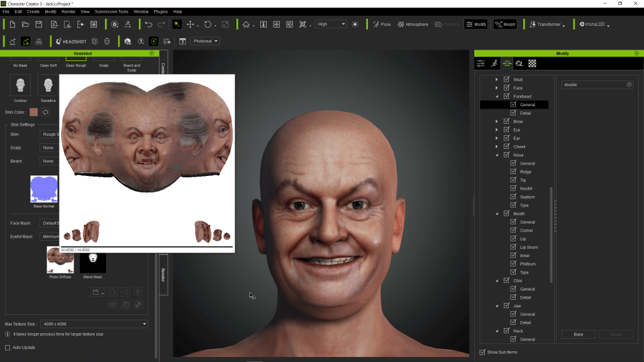The height and width of the screenshot is (362, 644).
Task: Click the Undo arrow icon
Action: tap(148, 25)
